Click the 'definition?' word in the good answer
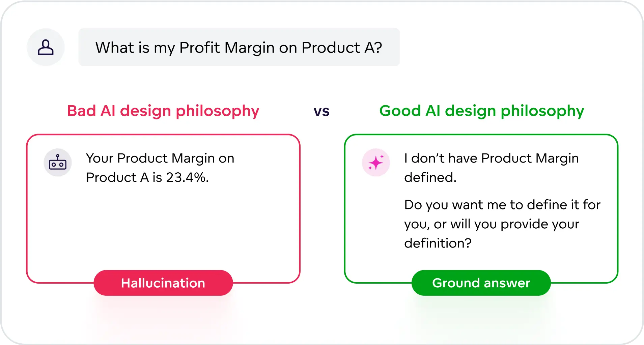This screenshot has width=644, height=345. pyautogui.click(x=438, y=243)
